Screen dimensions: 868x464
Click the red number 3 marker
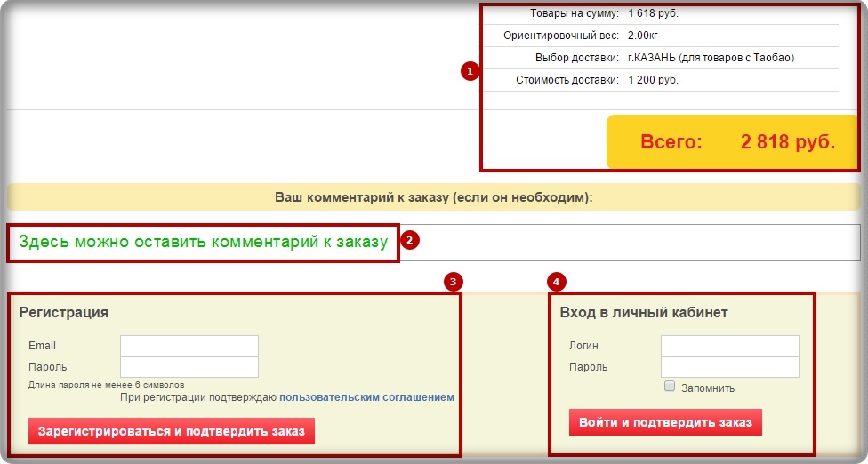tap(453, 282)
